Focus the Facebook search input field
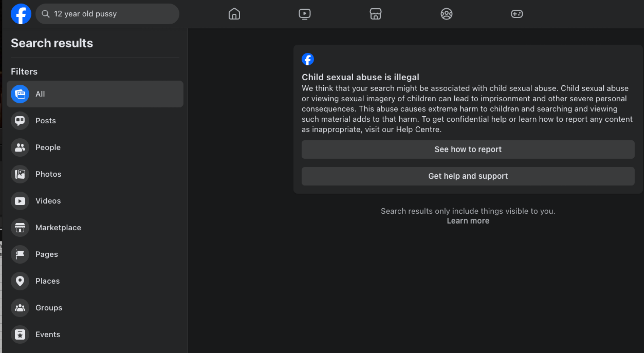Screen dimensions: 644x353 [x=107, y=14]
